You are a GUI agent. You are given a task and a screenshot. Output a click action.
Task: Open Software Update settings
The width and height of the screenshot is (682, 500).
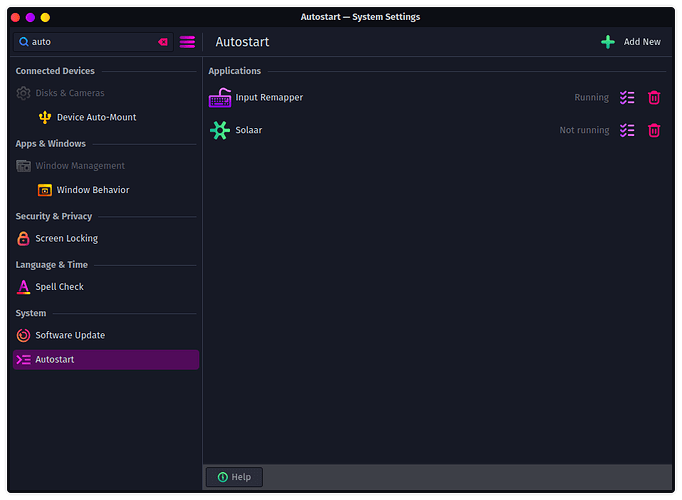[x=106, y=335]
